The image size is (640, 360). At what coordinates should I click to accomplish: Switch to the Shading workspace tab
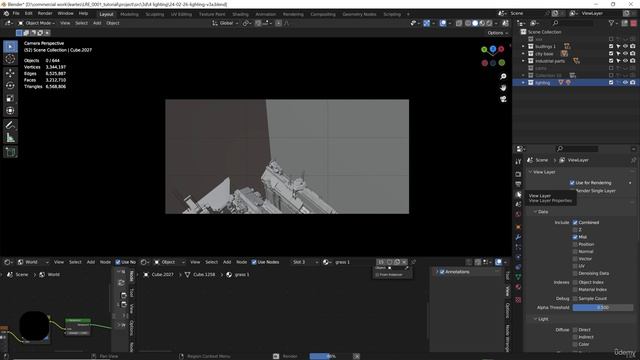tap(240, 14)
